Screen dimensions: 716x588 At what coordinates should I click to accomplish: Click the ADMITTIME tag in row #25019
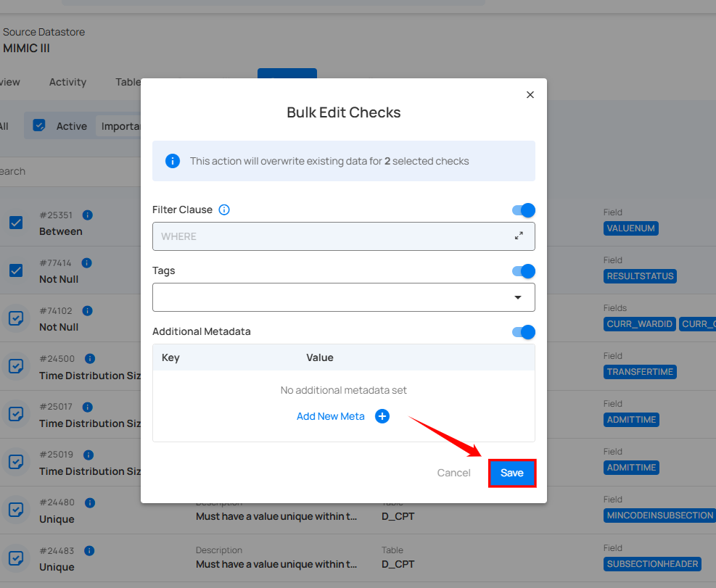[631, 468]
